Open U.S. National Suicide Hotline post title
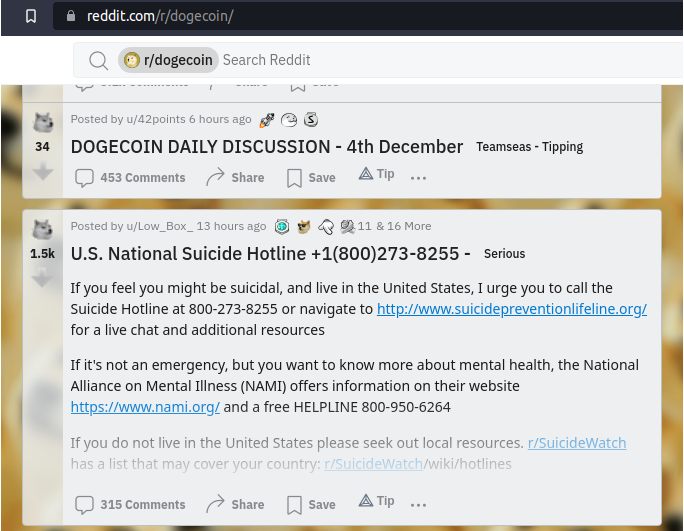The width and height of the screenshot is (684, 531). (270, 254)
